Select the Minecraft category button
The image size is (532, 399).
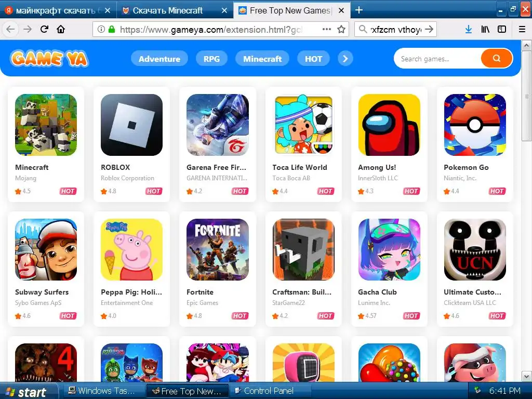(262, 59)
